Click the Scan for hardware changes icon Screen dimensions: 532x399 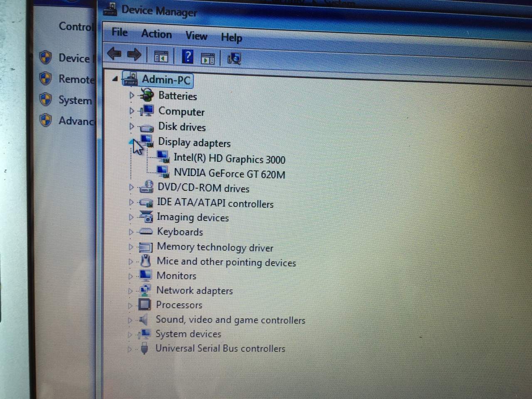coord(234,59)
